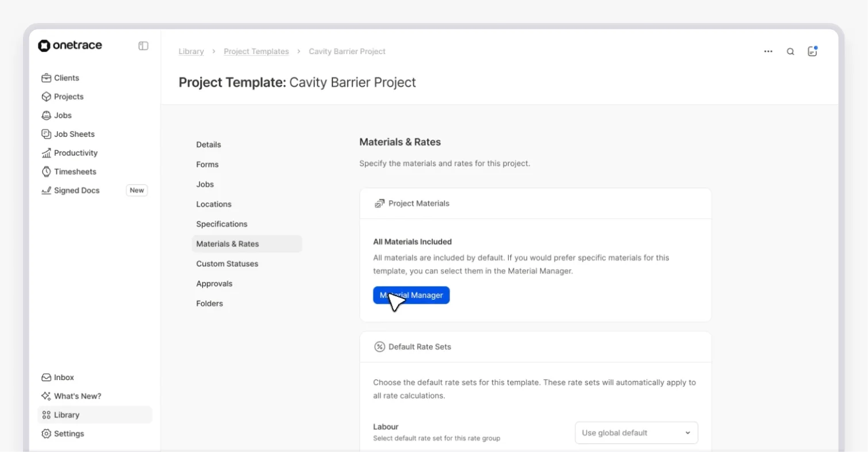The width and height of the screenshot is (868, 452).
Task: Click the Jobs hard hat icon
Action: [x=47, y=115]
